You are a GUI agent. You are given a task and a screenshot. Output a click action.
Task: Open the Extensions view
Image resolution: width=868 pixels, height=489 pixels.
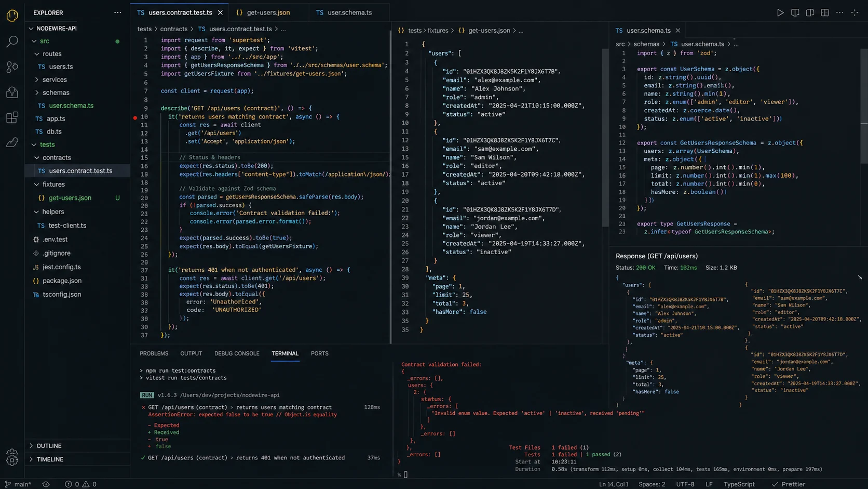tap(12, 117)
